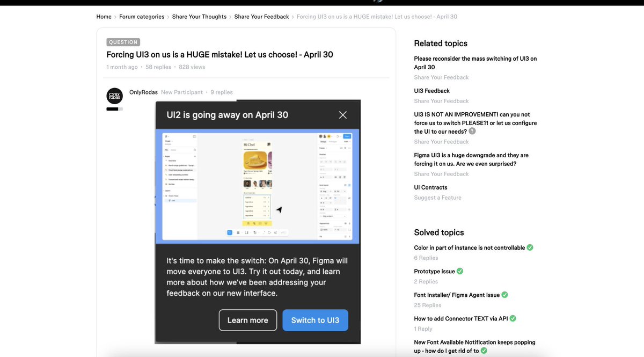Click the OnlyRodas rank progress bar

click(115, 109)
